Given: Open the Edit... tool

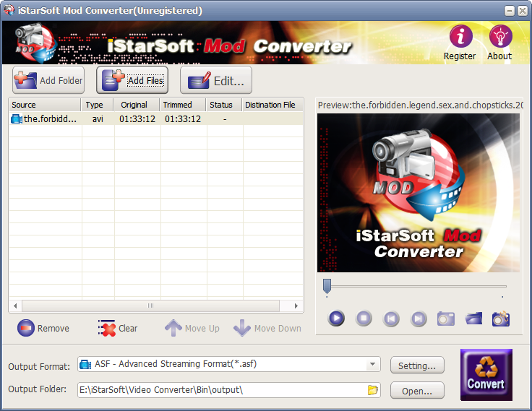Looking at the screenshot, I should (216, 80).
